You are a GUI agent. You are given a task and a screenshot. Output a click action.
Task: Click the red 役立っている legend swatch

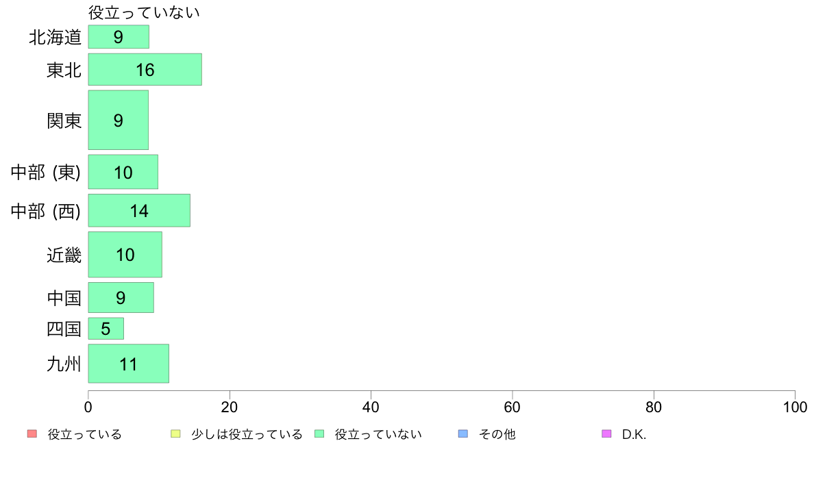pyautogui.click(x=32, y=434)
